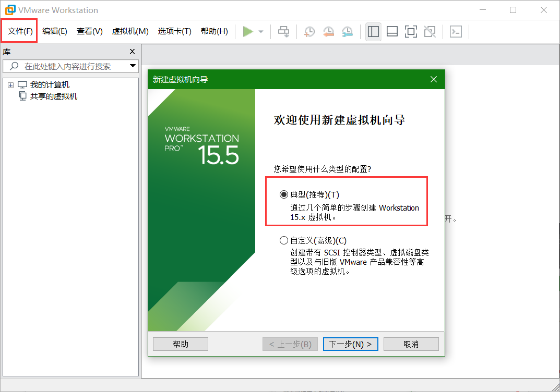Click the green Power On play icon
The height and width of the screenshot is (392, 560).
(248, 31)
